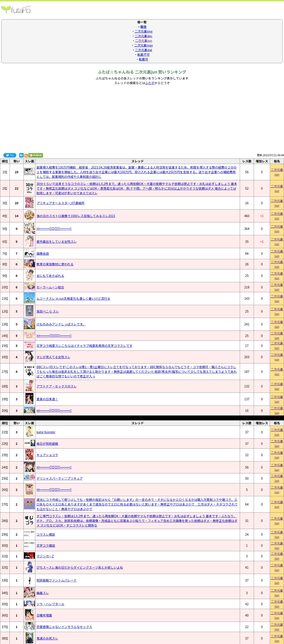The width and height of the screenshot is (284, 644).
Task: Click the キュアショコラ thread thumbnail
Action: coord(29,455)
